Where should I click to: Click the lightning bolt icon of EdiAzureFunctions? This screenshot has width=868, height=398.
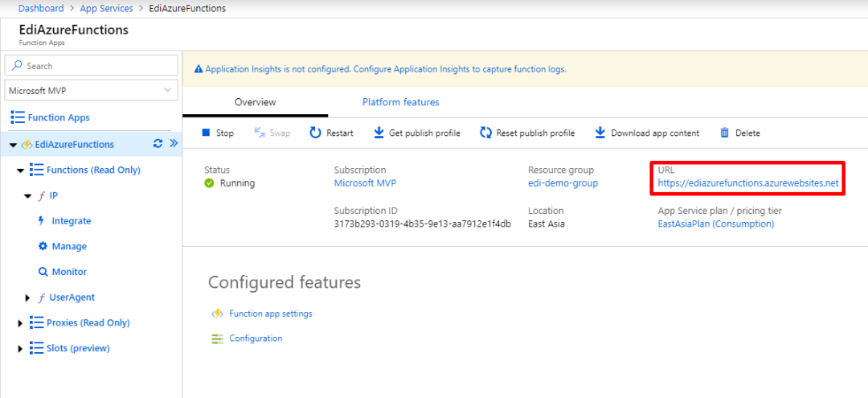click(27, 145)
